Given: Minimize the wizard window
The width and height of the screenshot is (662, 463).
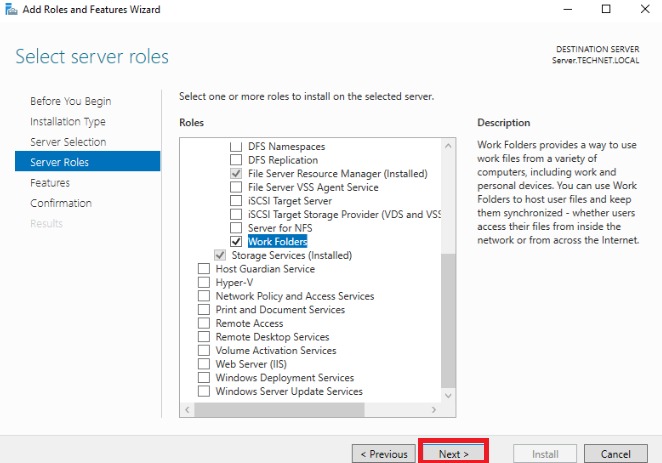Looking at the screenshot, I should pyautogui.click(x=568, y=9).
